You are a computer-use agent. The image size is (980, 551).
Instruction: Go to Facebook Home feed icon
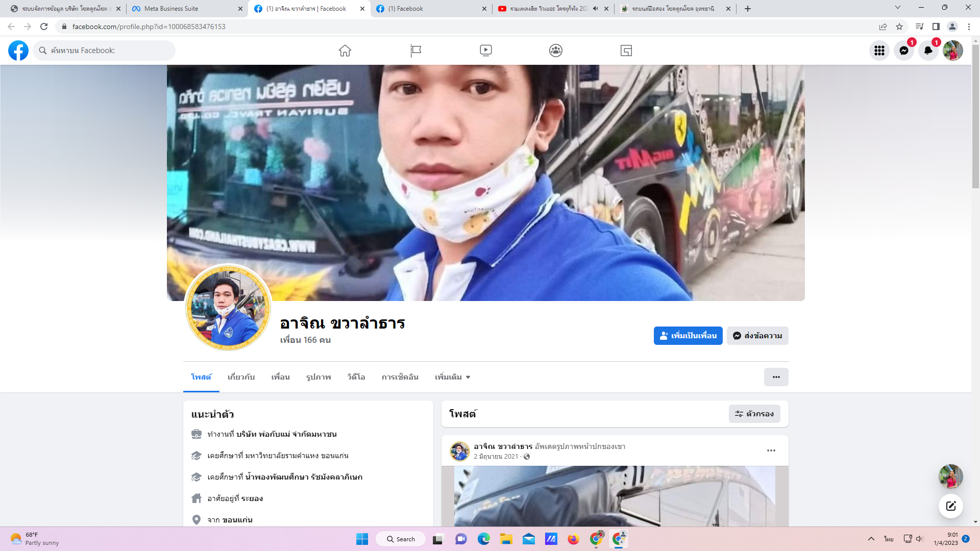(345, 51)
